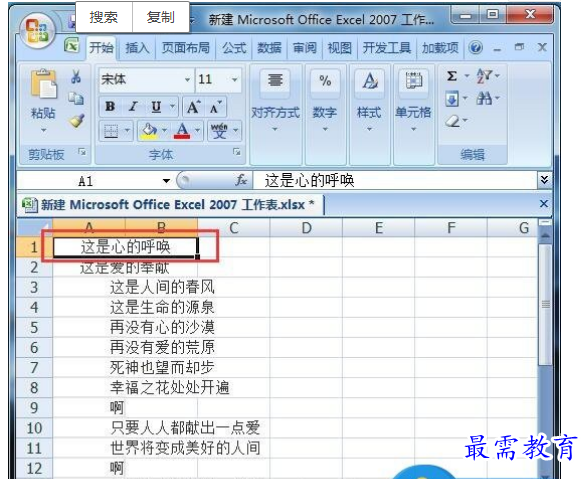
Task: Open Font (字体) dialog launcher
Action: (237, 152)
